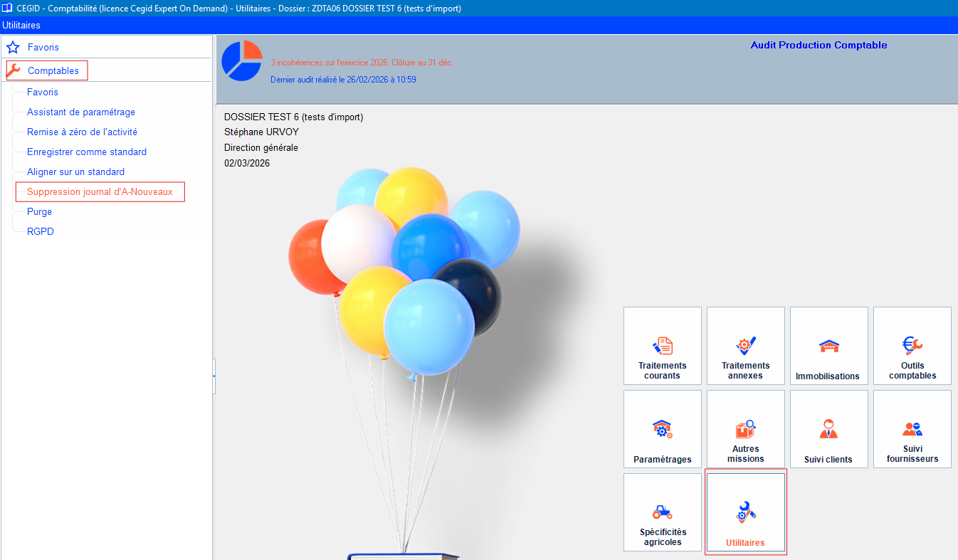This screenshot has width=958, height=560.
Task: Collapse the Comptables section header
Action: (53, 70)
